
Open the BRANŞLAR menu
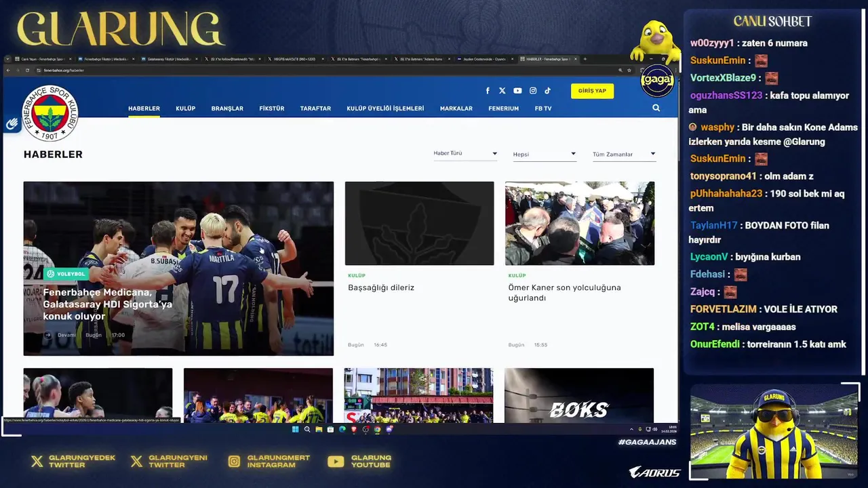227,108
